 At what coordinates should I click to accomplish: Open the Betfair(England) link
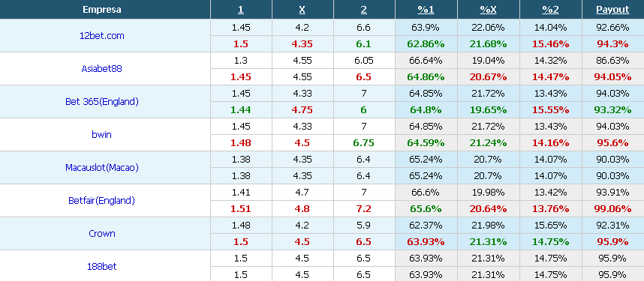(x=102, y=201)
